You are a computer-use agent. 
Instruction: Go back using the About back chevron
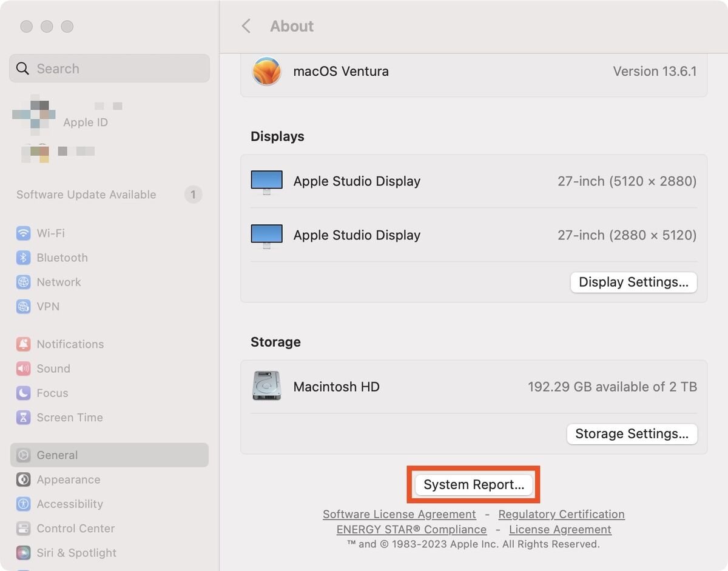[x=246, y=26]
